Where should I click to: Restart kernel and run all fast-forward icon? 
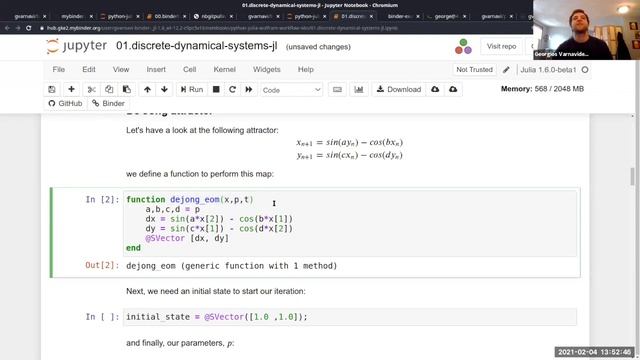click(249, 89)
